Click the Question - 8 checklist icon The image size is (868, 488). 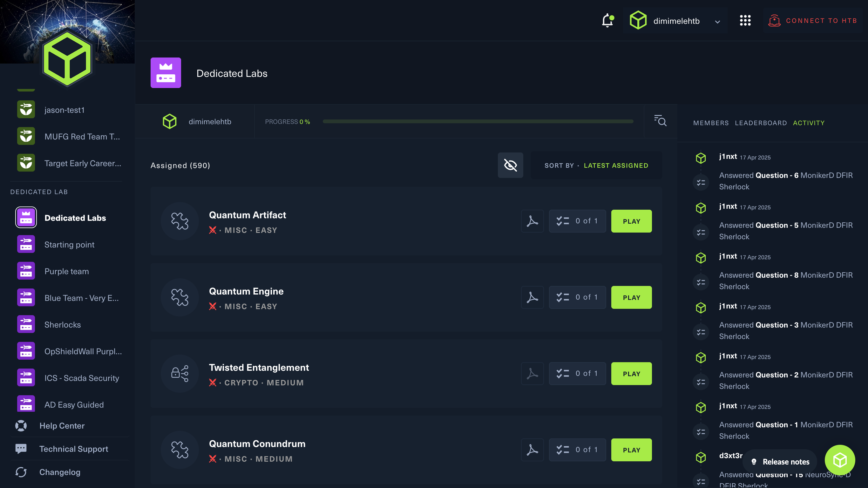point(701,282)
